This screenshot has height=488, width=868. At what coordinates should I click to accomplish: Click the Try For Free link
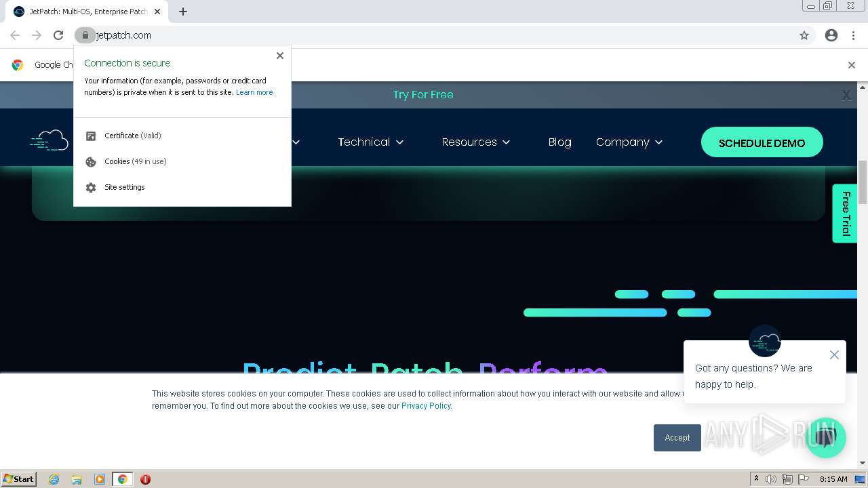coord(423,95)
